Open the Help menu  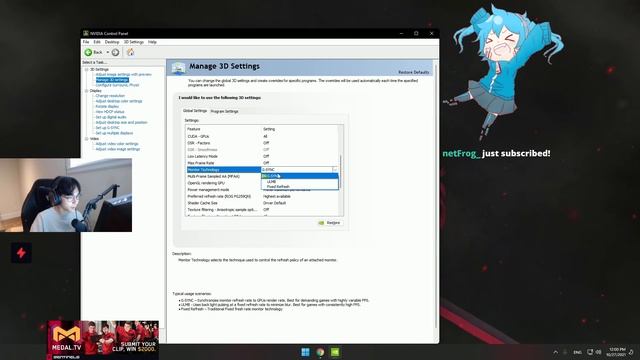(x=152, y=42)
